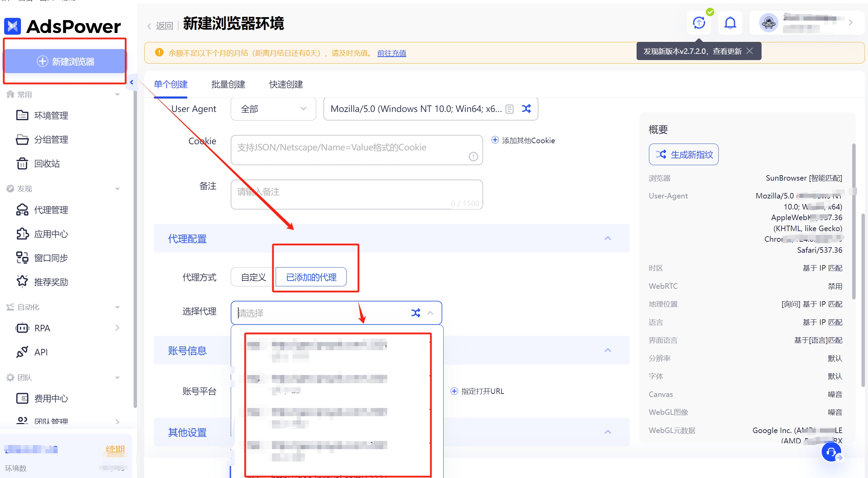This screenshot has height=478, width=868.
Task: Open 窗口同步 in the sidebar
Action: point(51,258)
